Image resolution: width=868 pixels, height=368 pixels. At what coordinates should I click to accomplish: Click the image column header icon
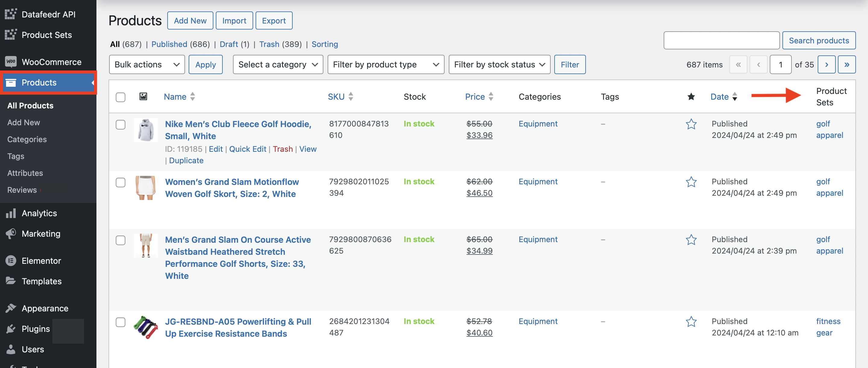tap(143, 97)
